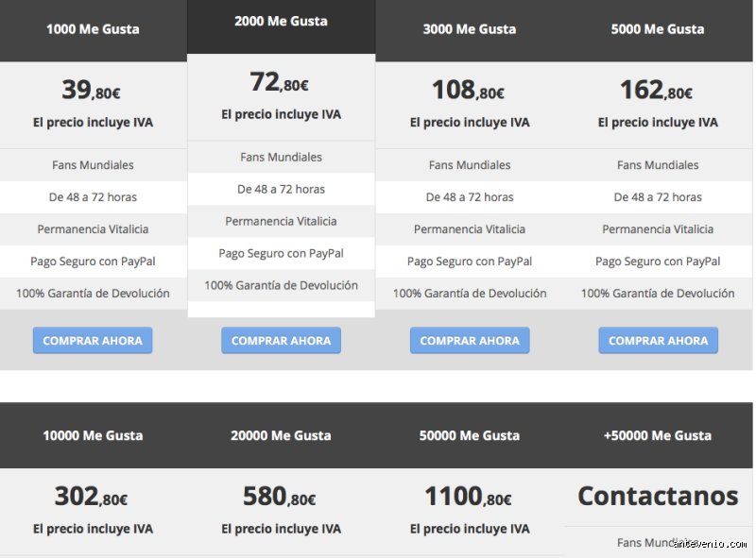Click Fans Mundiales in the 5000 plan
Viewport: 756px width, 558px height.
658,165
